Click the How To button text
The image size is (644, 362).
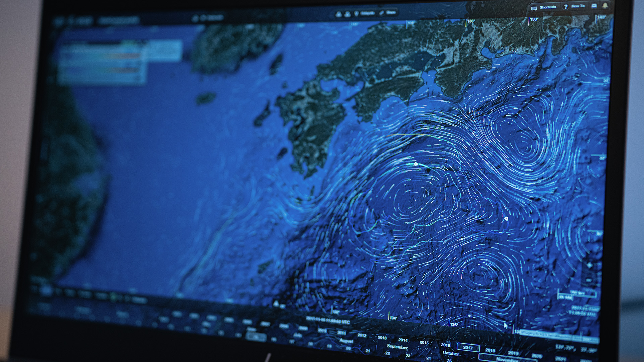pyautogui.click(x=578, y=6)
